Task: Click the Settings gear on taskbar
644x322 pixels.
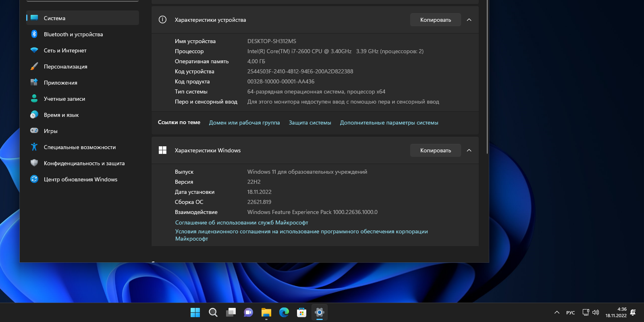Action: coord(320,312)
